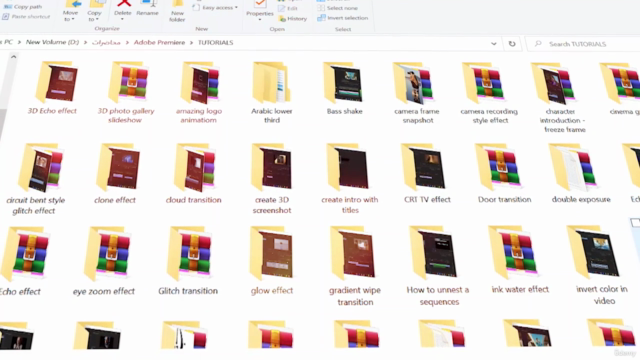The image size is (640, 360).
Task: Click Select none in ribbon
Action: 338,8
